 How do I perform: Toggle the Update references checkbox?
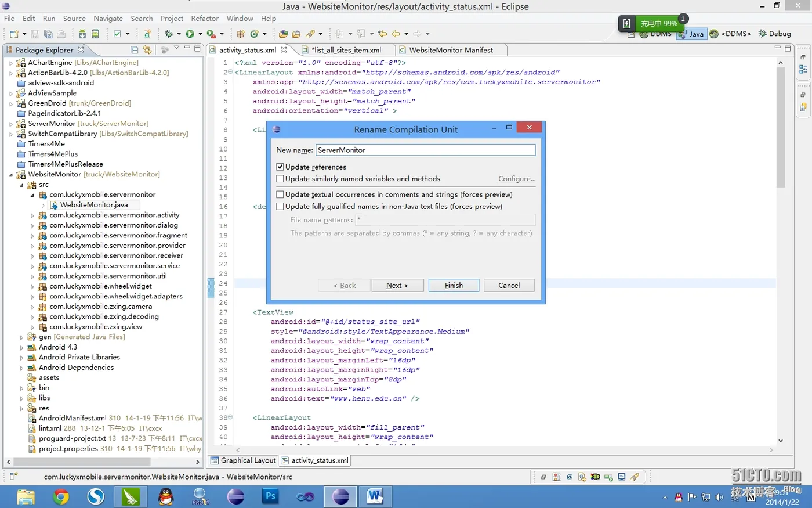(280, 167)
